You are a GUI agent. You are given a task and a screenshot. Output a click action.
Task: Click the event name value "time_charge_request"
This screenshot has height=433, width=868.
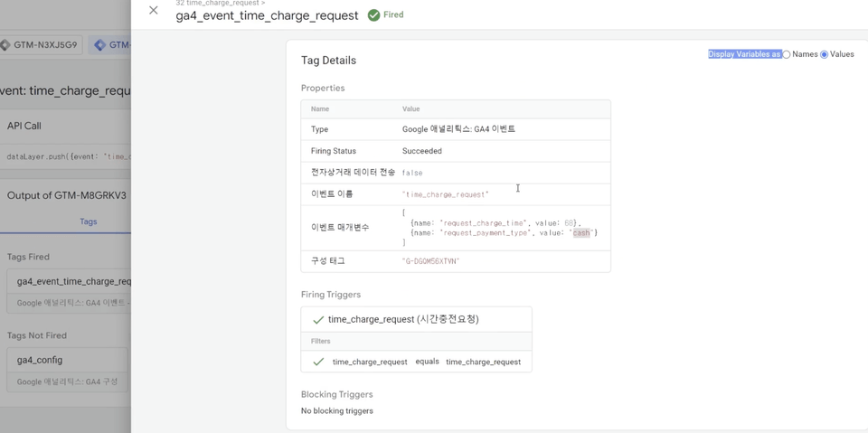click(445, 194)
